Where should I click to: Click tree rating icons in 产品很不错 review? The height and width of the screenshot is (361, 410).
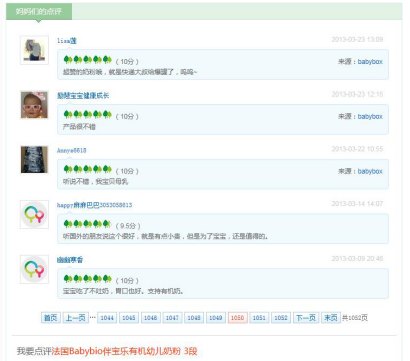(x=87, y=115)
